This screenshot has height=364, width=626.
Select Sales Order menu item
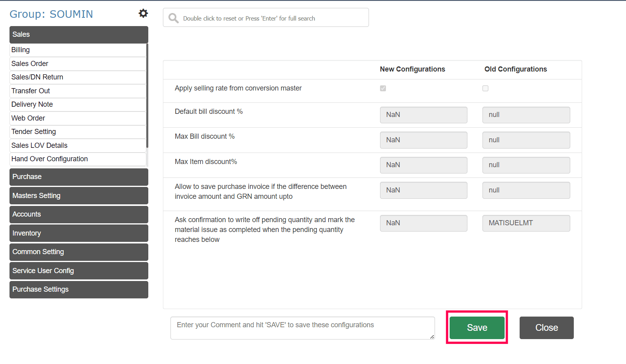78,64
